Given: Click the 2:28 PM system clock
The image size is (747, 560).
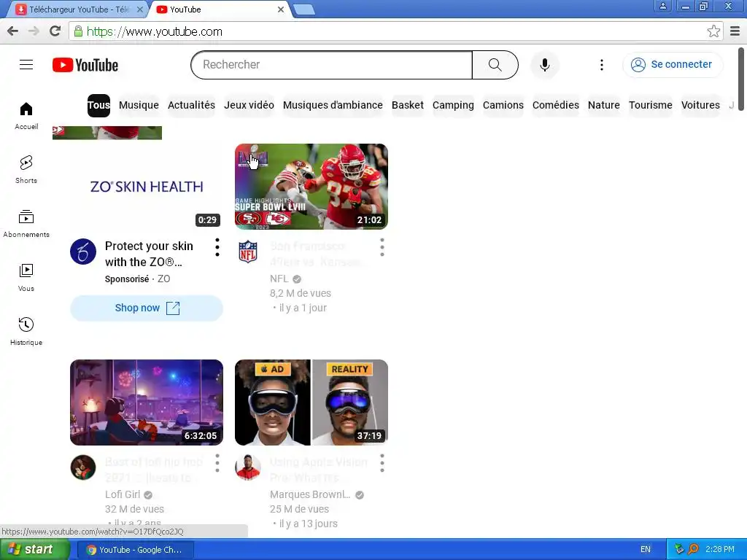Looking at the screenshot, I should tap(720, 550).
